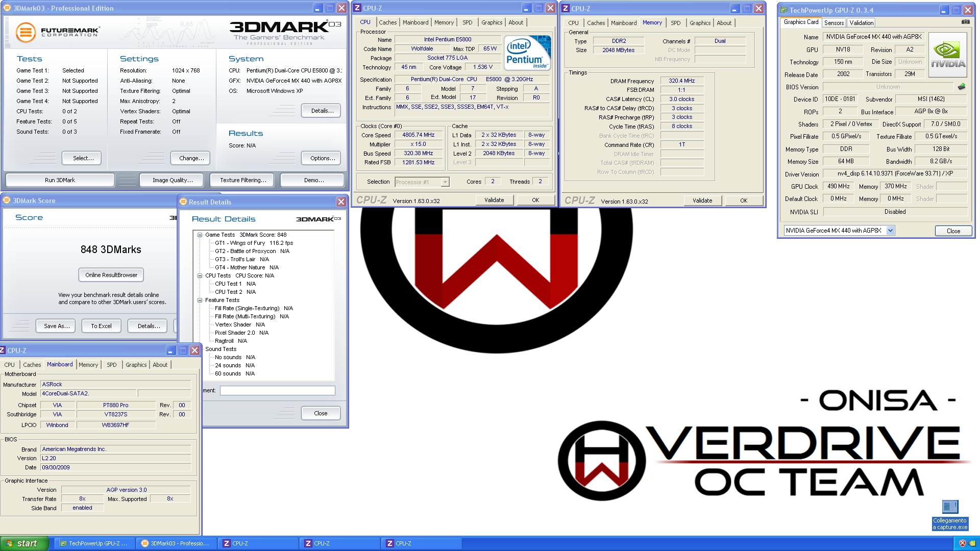Screen dimensions: 980x551
Task: Collapse the CPU Tests tree node
Action: click(x=200, y=275)
